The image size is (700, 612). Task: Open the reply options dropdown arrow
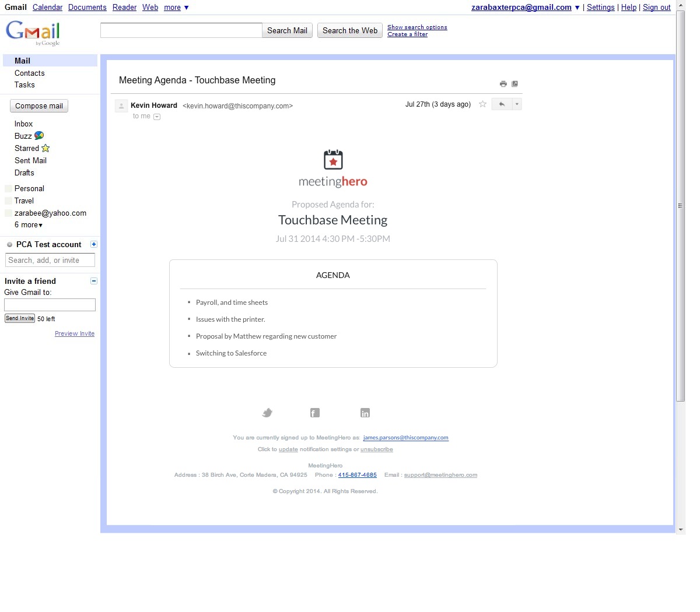pyautogui.click(x=517, y=104)
